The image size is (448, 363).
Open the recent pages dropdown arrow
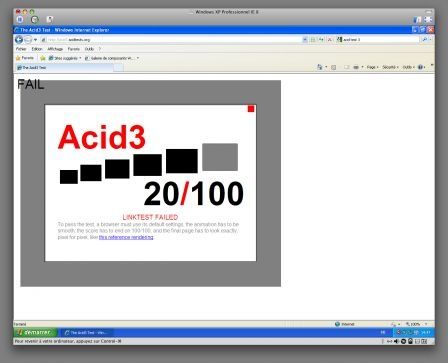(x=35, y=40)
